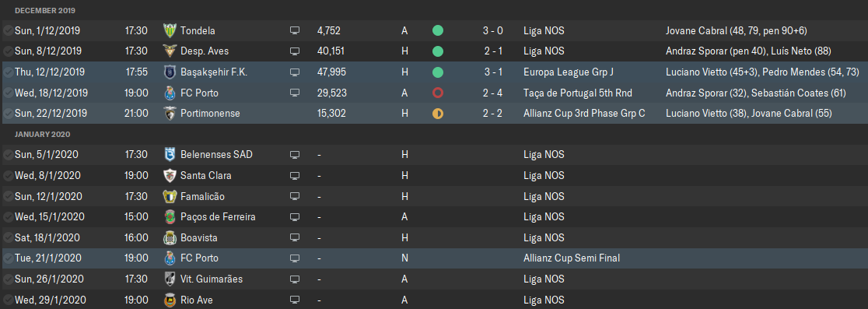868x309 pixels.
Task: Click the Belenenses SAD club badge
Action: coord(170,154)
